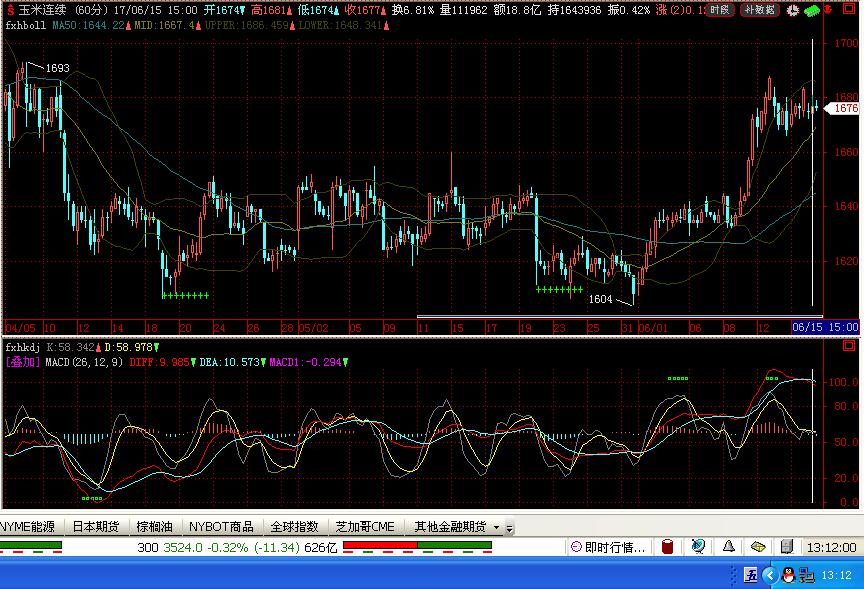
Task: Click the small red square at chart top-left
Action: [x=10, y=9]
